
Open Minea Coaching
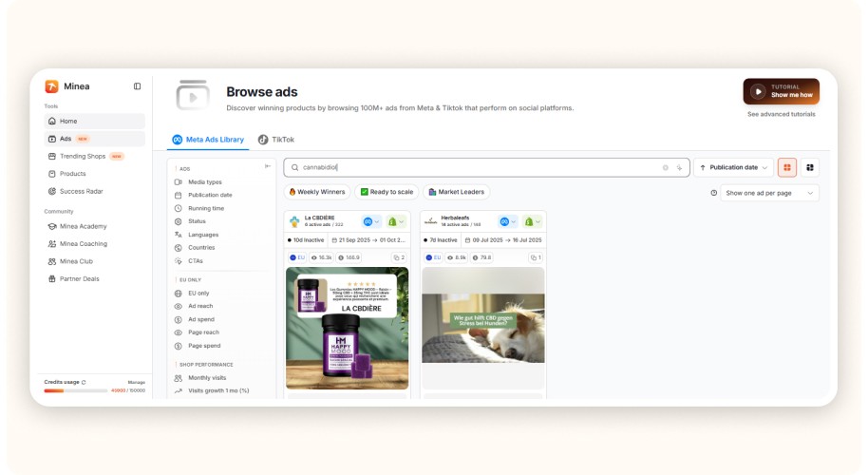[94, 243]
